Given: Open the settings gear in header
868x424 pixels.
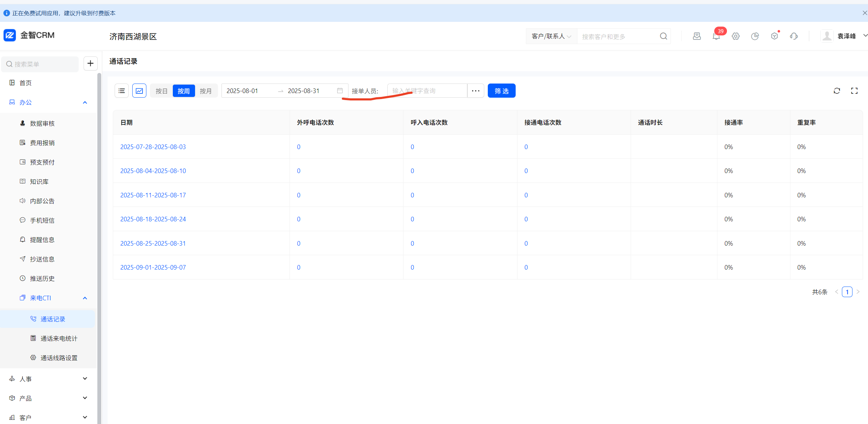Looking at the screenshot, I should (735, 36).
